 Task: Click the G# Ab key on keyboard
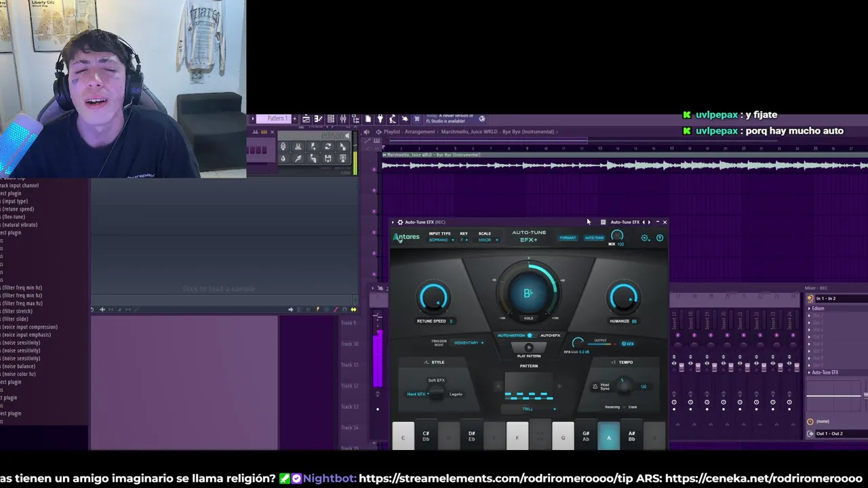click(x=586, y=436)
